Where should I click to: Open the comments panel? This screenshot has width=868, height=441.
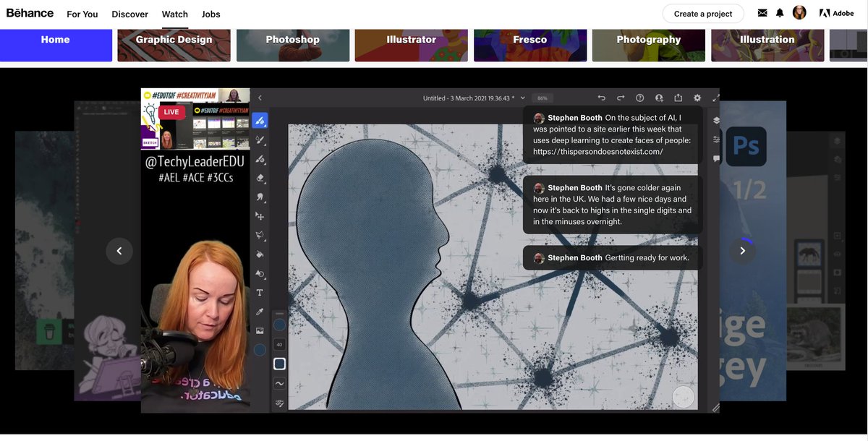coord(716,158)
